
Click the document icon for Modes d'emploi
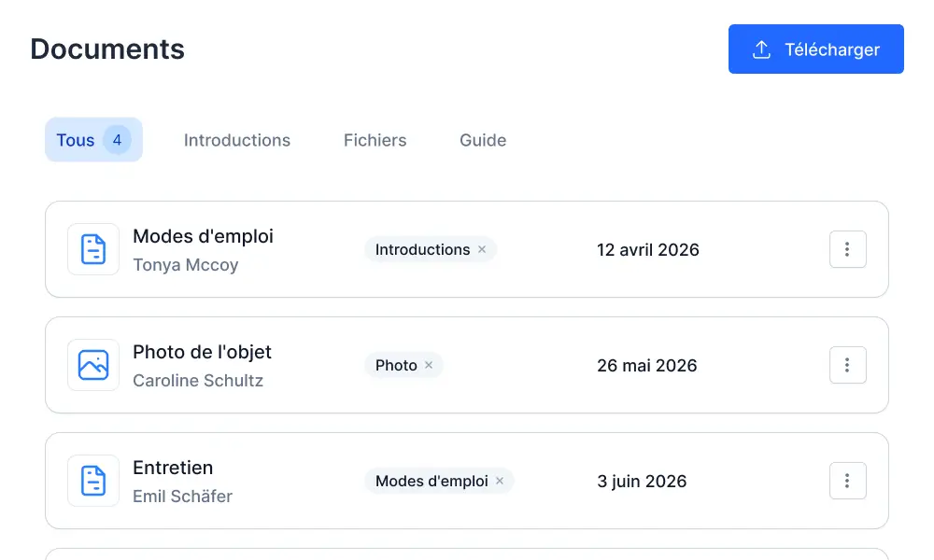[x=93, y=249]
